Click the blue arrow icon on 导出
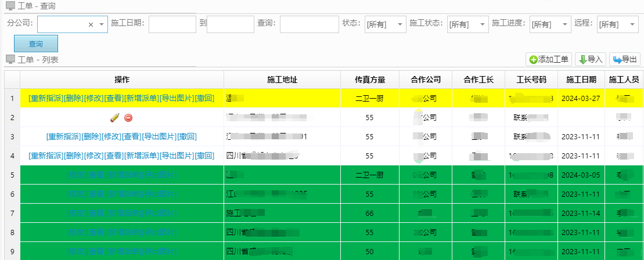 click(617, 60)
